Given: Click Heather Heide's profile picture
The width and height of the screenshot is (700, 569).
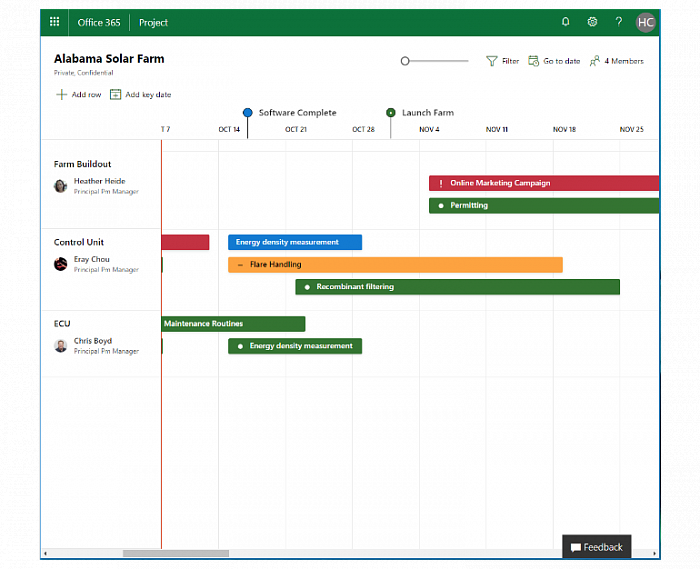Looking at the screenshot, I should [61, 186].
